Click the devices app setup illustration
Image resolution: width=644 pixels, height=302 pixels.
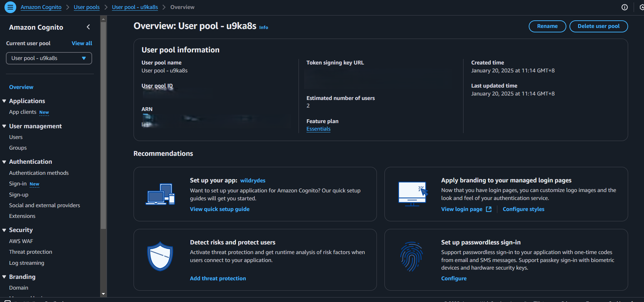[160, 194]
